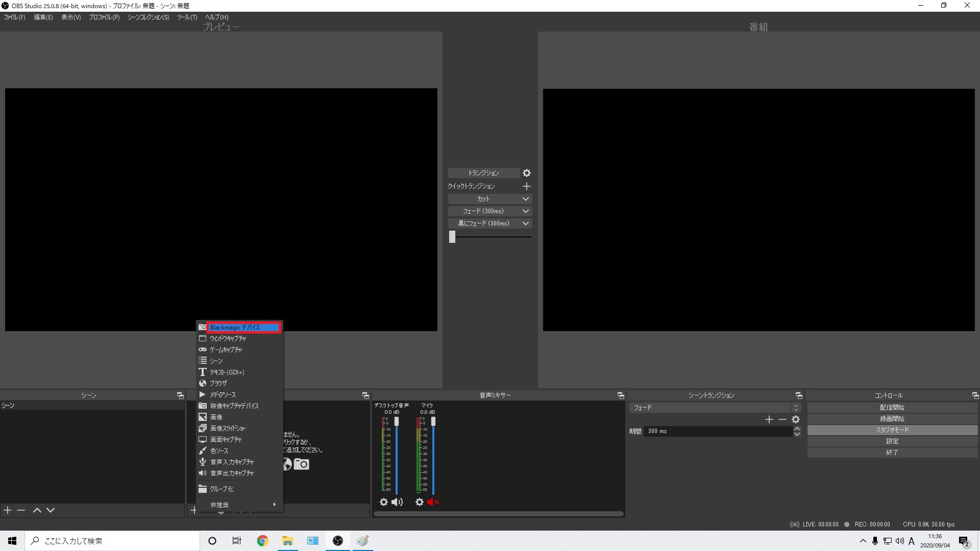Screen dimensions: 980x551
Task: Open the プロファイル(P) menu
Action: point(104,17)
